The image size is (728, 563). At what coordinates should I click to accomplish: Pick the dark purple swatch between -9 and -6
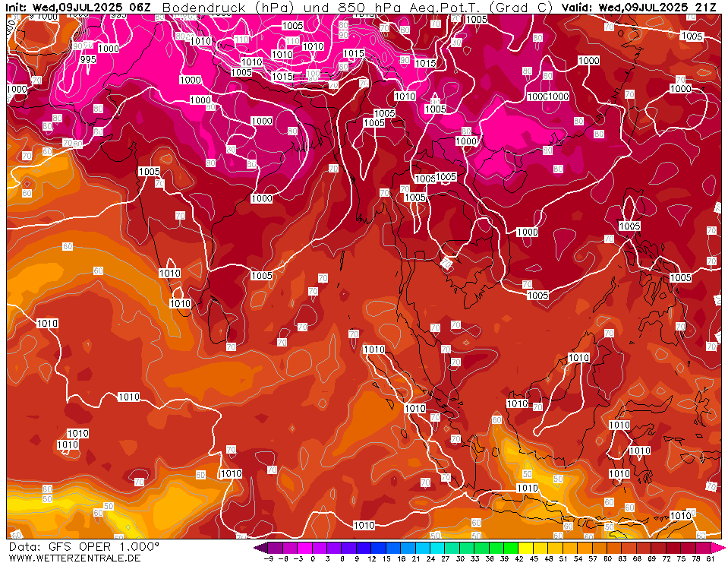[x=275, y=548]
